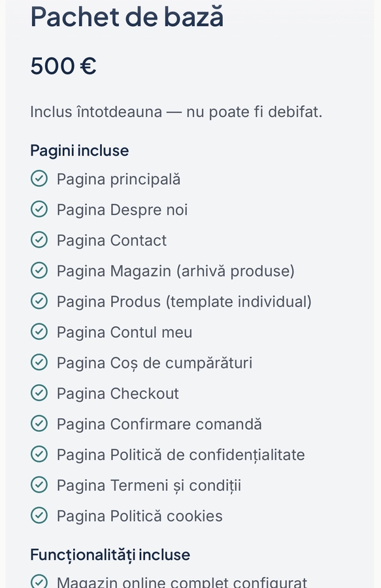The height and width of the screenshot is (588, 381).
Task: Click the check icon beside Termeni și condiții
Action: [x=39, y=485]
